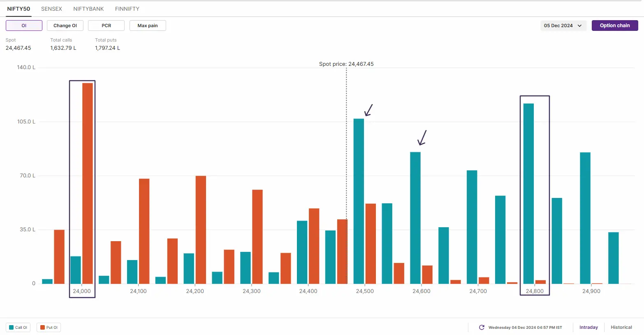Show the Max pain view
This screenshot has height=335, width=644.
point(148,26)
